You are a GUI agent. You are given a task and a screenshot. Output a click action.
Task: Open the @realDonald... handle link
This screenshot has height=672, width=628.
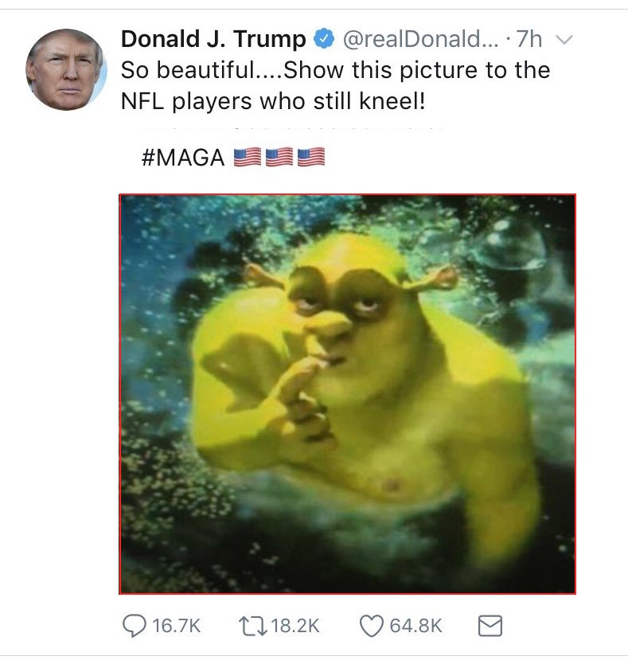[x=420, y=39]
